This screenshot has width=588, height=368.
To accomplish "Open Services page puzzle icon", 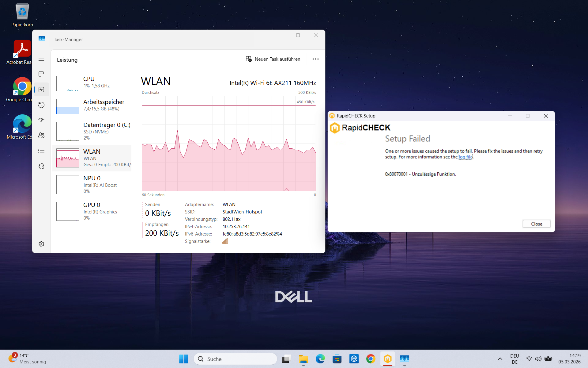I will tap(41, 166).
